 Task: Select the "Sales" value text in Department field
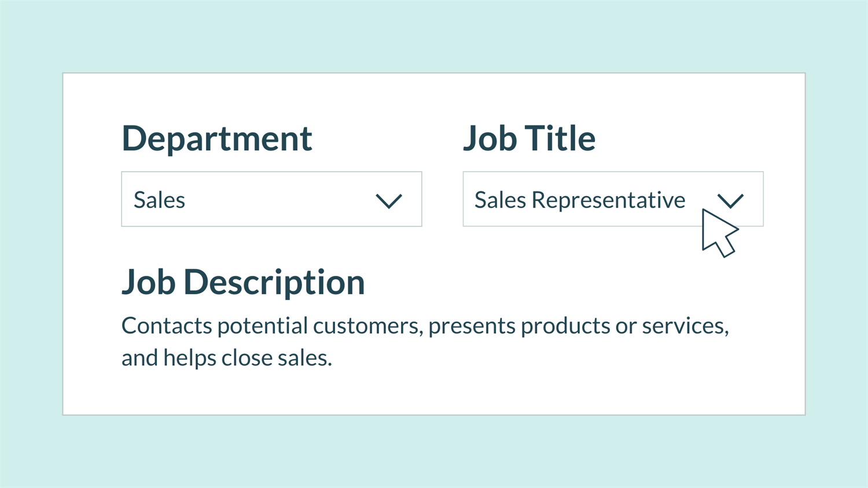[159, 200]
